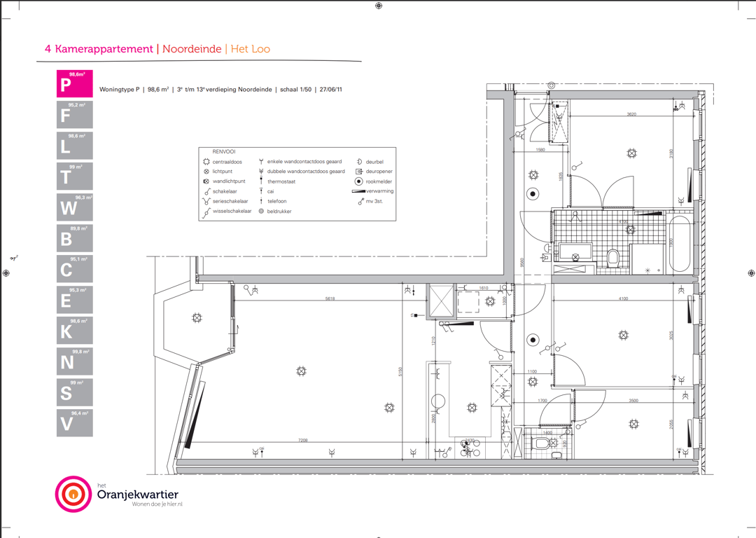The width and height of the screenshot is (756, 538).
Task: Click the rookmelder symbol in the legend
Action: click(358, 181)
